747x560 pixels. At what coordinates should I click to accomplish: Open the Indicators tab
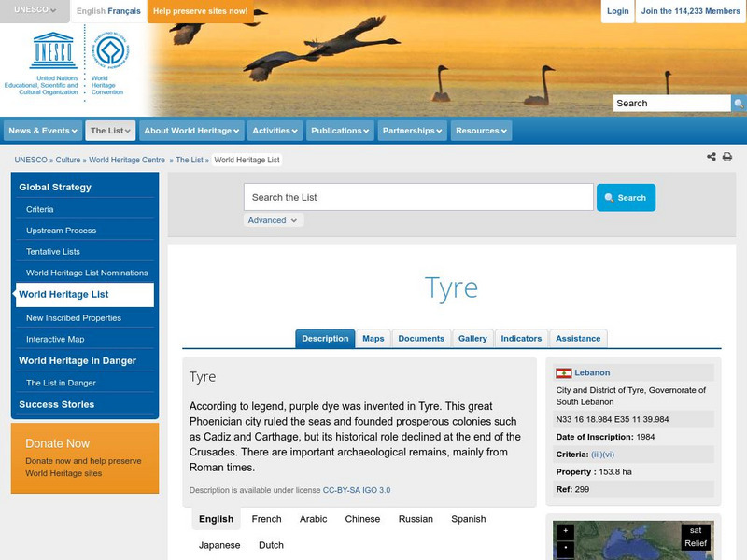521,339
